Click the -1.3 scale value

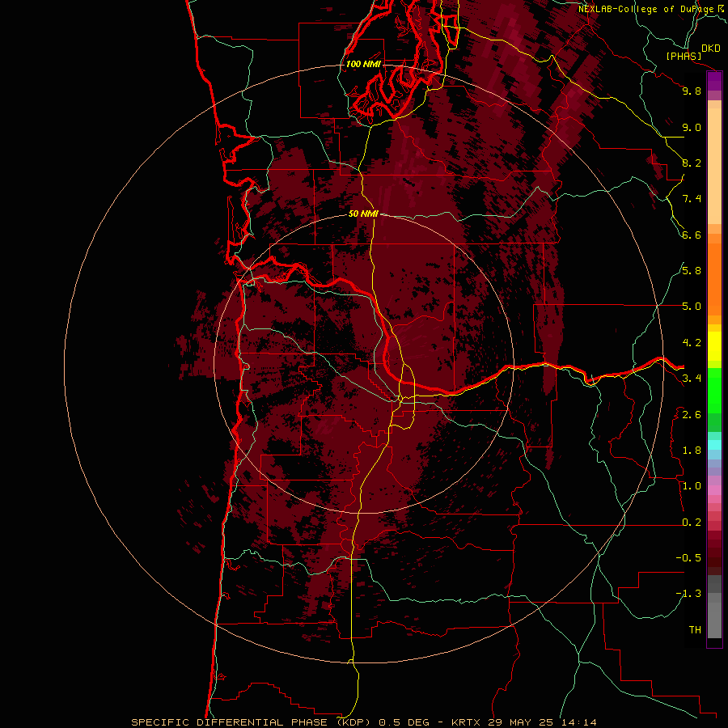click(x=688, y=594)
